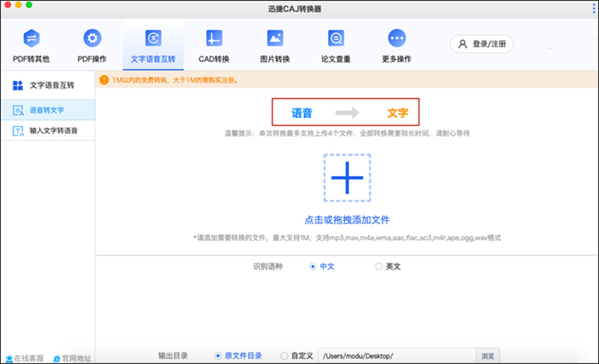Image resolution: width=599 pixels, height=364 pixels.
Task: Click the orange 文字 heading text
Action: click(398, 113)
